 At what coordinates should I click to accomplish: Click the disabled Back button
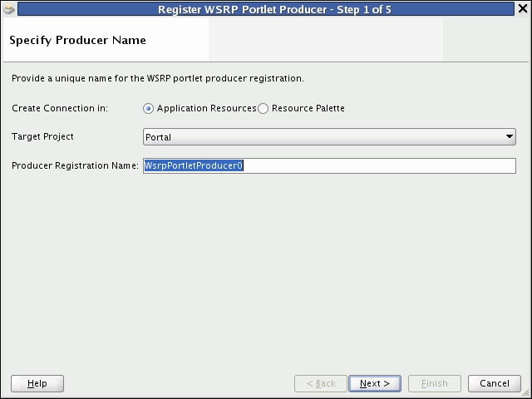[321, 383]
